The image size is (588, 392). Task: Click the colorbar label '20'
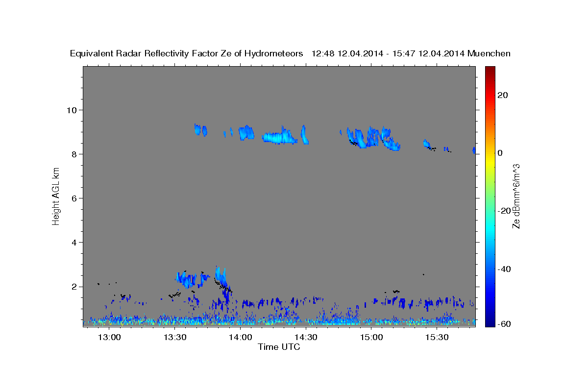(502, 95)
